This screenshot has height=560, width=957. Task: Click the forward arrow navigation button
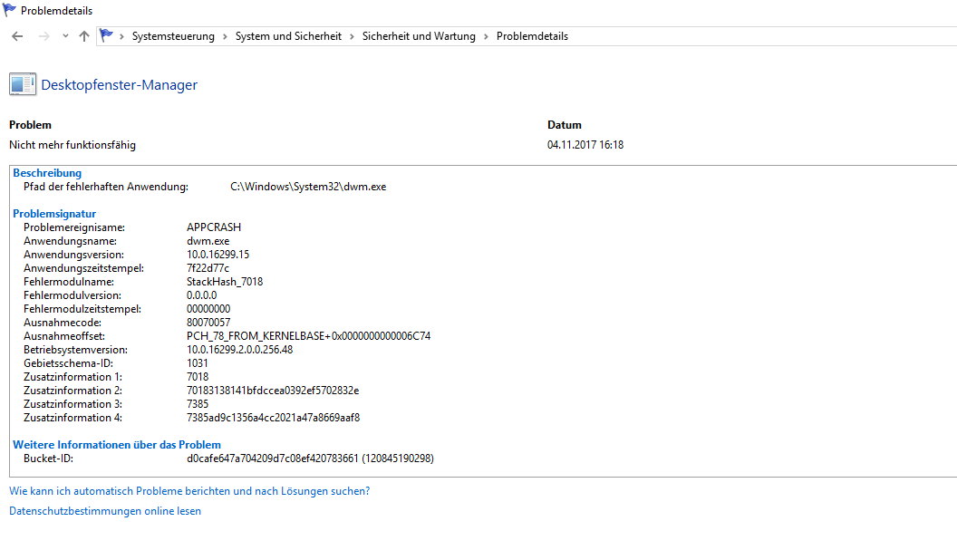click(x=43, y=36)
